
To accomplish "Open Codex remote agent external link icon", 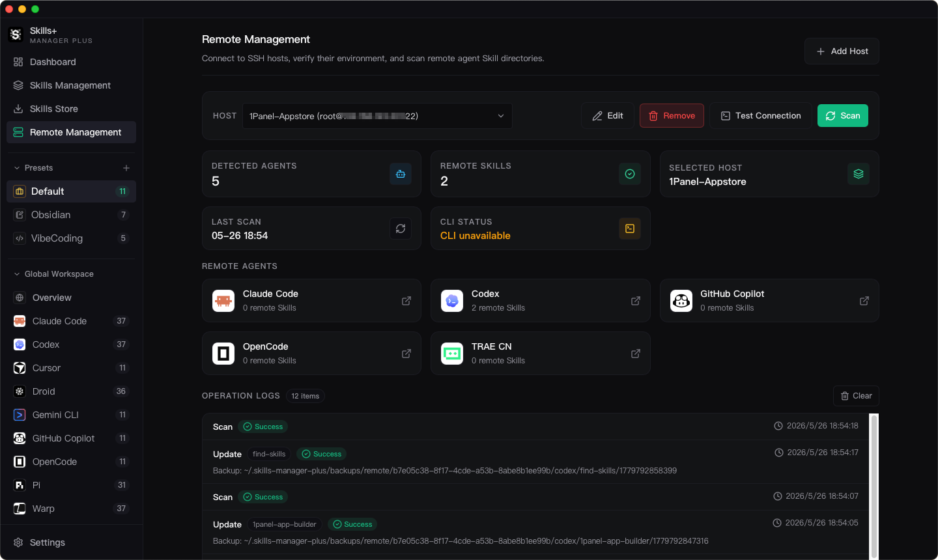I will (x=636, y=301).
